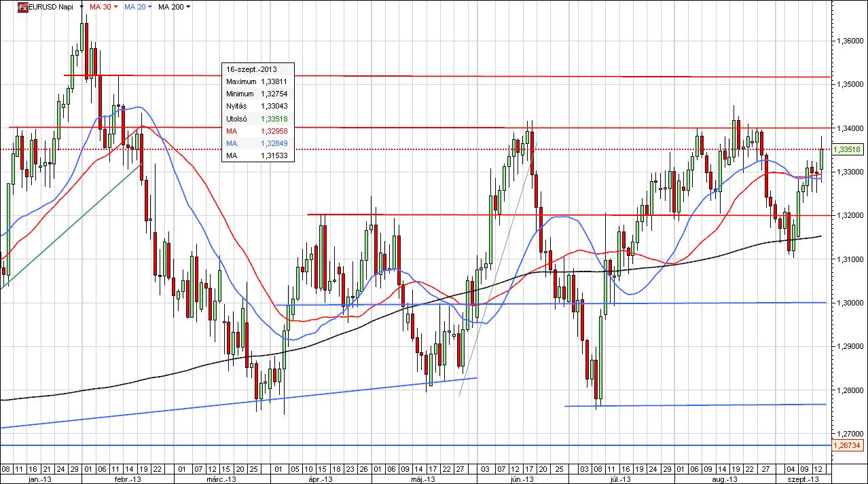The width and height of the screenshot is (868, 484).
Task: Select the green rising trendline in January-February
Action: click(71, 226)
